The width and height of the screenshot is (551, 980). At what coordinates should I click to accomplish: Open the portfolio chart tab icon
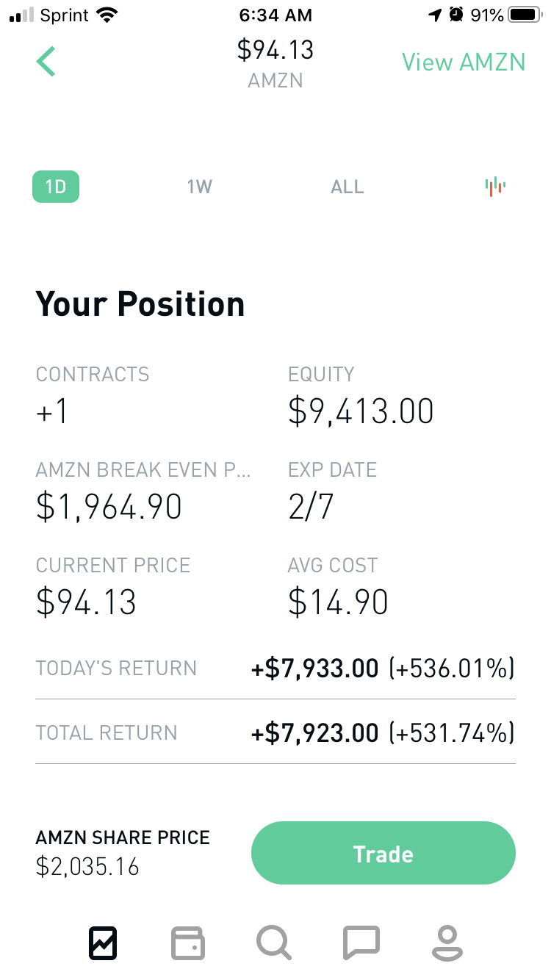pyautogui.click(x=103, y=943)
